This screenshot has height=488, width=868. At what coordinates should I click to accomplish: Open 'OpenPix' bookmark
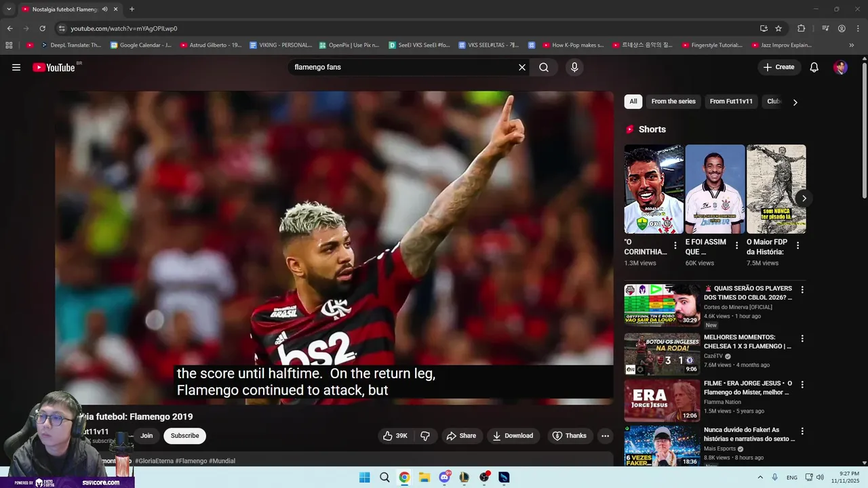(349, 45)
